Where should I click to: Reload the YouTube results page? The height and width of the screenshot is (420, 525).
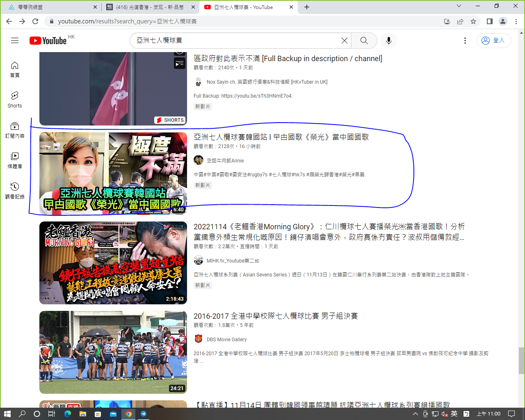coord(35,21)
